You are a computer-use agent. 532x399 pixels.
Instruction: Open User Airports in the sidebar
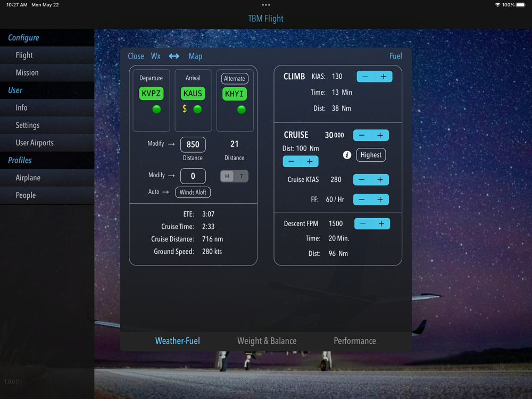(x=47, y=143)
